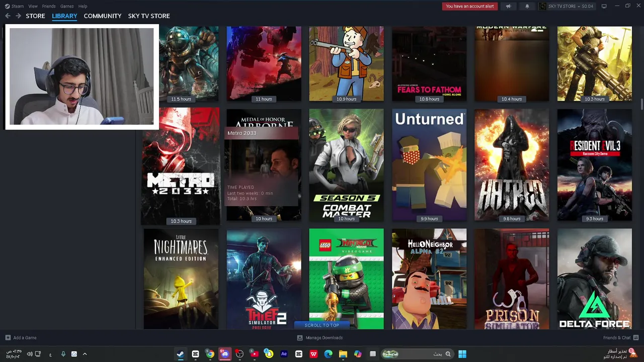Open File Explorer in the taskbar
The height and width of the screenshot is (362, 644).
(x=343, y=354)
